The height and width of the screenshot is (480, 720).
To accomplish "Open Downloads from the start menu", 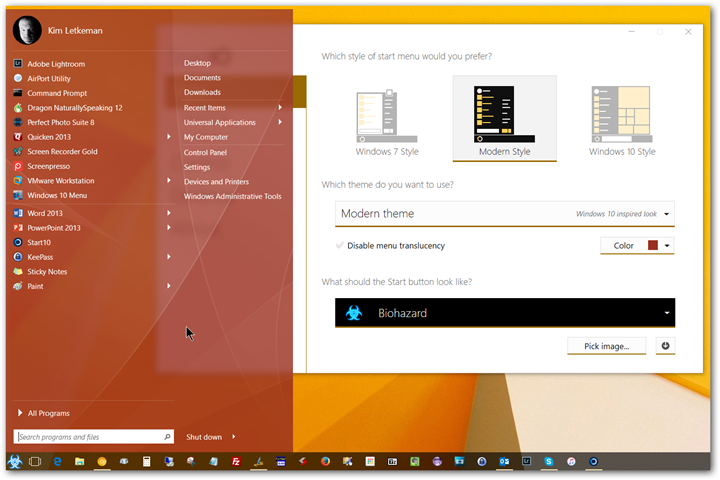I will click(x=202, y=92).
